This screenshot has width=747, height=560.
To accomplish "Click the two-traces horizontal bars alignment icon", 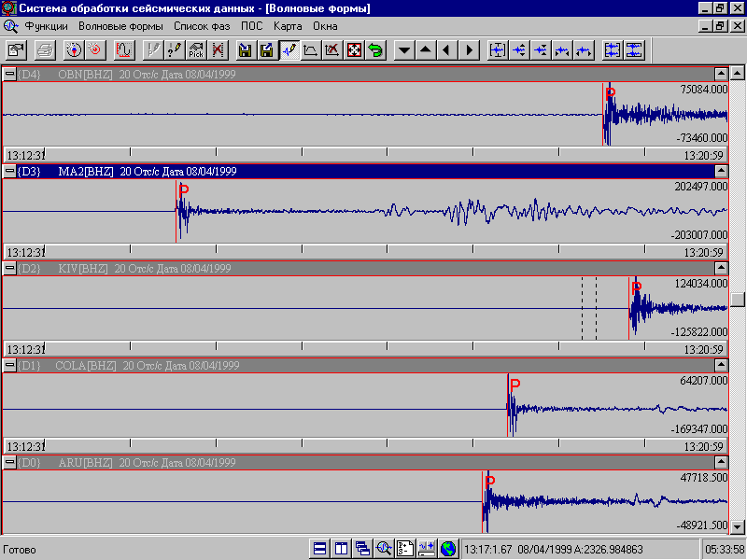I will pyautogui.click(x=634, y=50).
